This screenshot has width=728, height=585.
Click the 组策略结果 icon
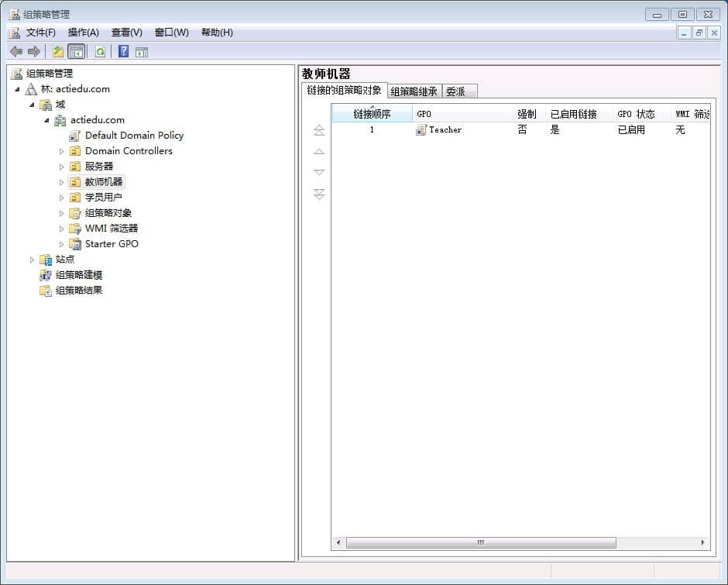point(46,291)
